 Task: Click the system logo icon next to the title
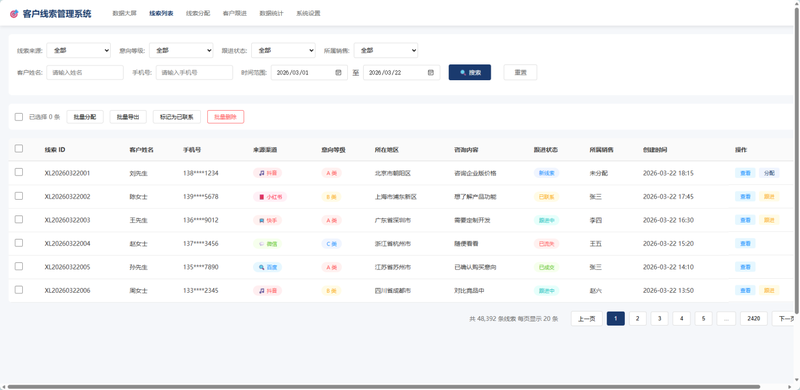coord(14,14)
